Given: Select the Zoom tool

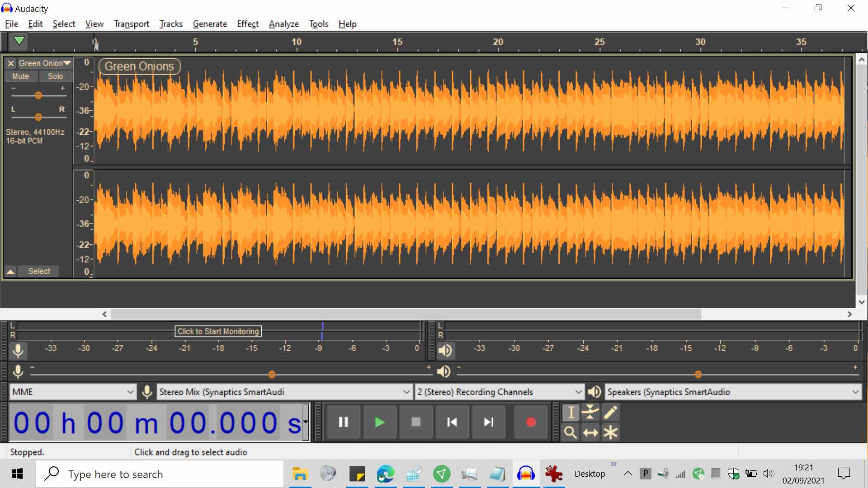Looking at the screenshot, I should click(570, 432).
